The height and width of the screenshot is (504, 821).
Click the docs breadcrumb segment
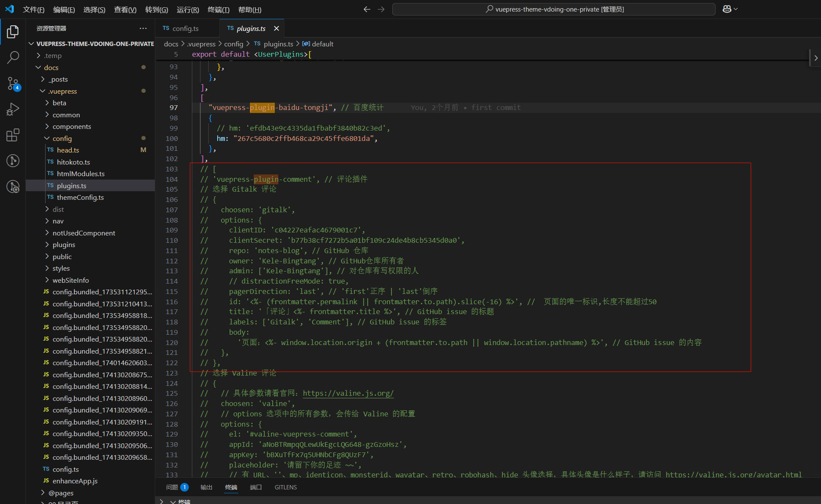171,44
